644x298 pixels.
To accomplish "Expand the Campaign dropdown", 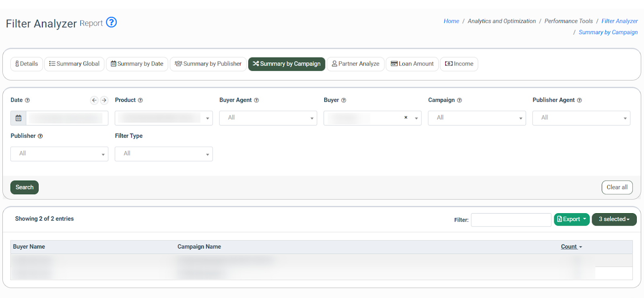I will pos(477,118).
